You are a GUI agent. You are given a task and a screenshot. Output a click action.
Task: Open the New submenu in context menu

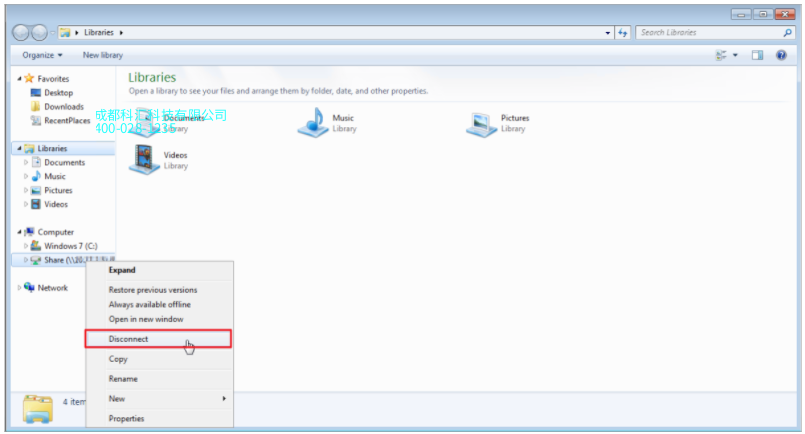click(159, 399)
